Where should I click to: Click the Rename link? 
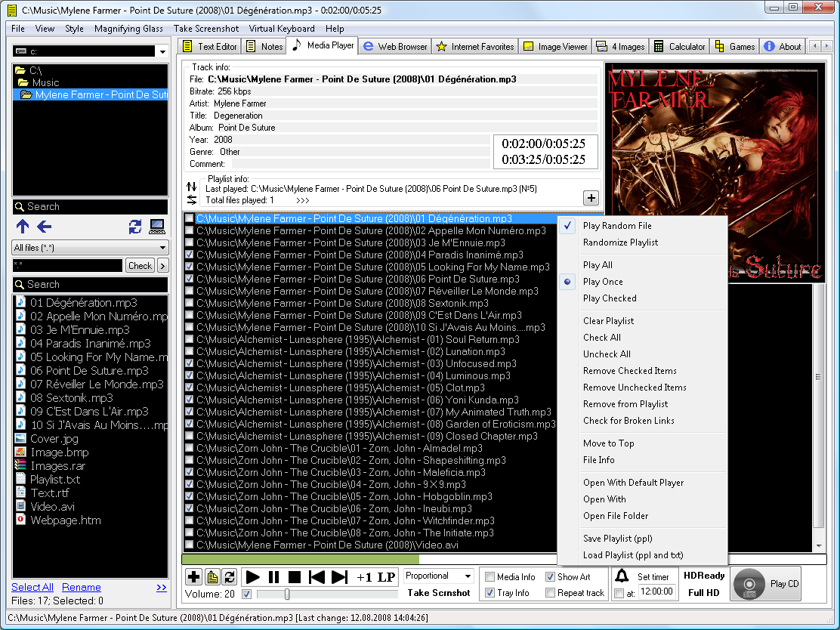82,587
